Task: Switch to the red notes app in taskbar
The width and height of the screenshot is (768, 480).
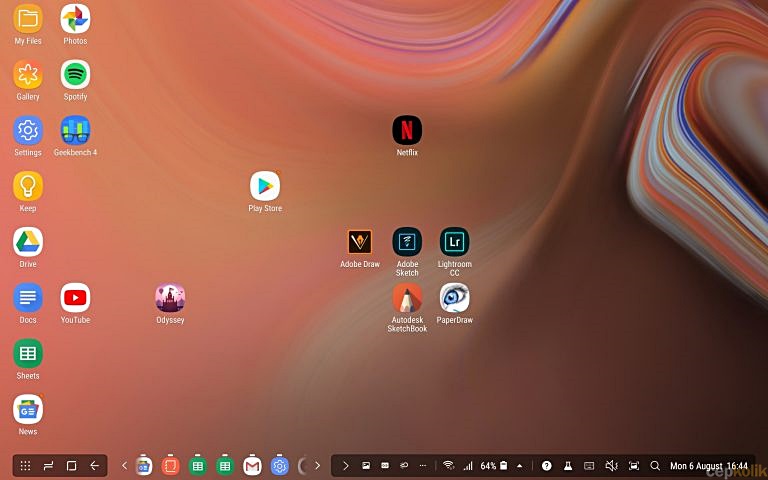Action: click(170, 466)
